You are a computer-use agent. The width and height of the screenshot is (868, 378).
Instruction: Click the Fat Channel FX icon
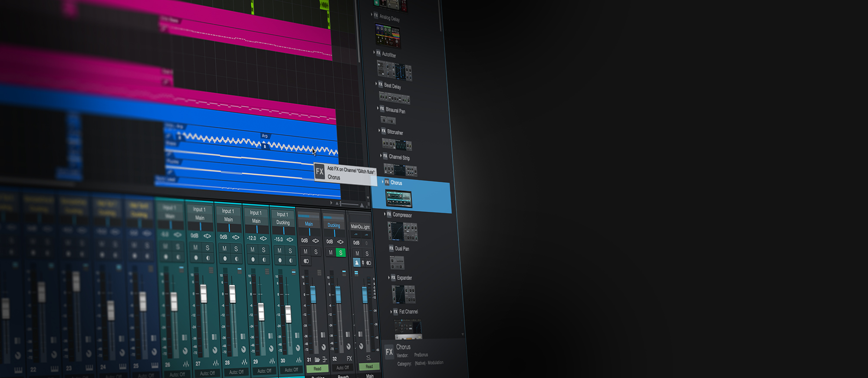point(395,311)
